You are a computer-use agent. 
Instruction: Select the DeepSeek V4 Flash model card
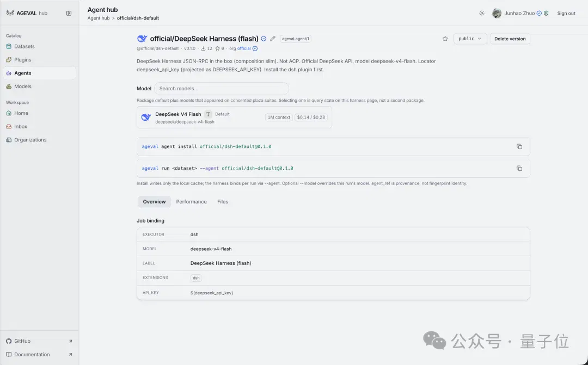(234, 117)
